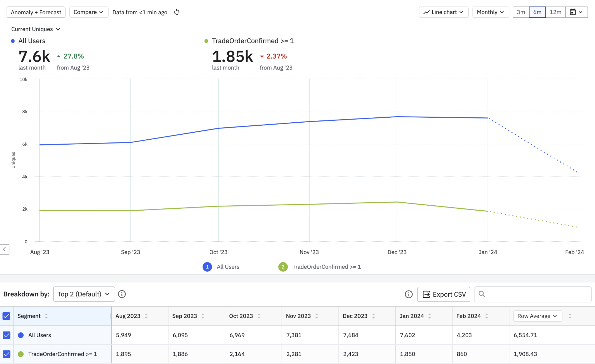This screenshot has height=364, width=595.
Task: Sort by the Feb 2024 column
Action: pyautogui.click(x=487, y=316)
